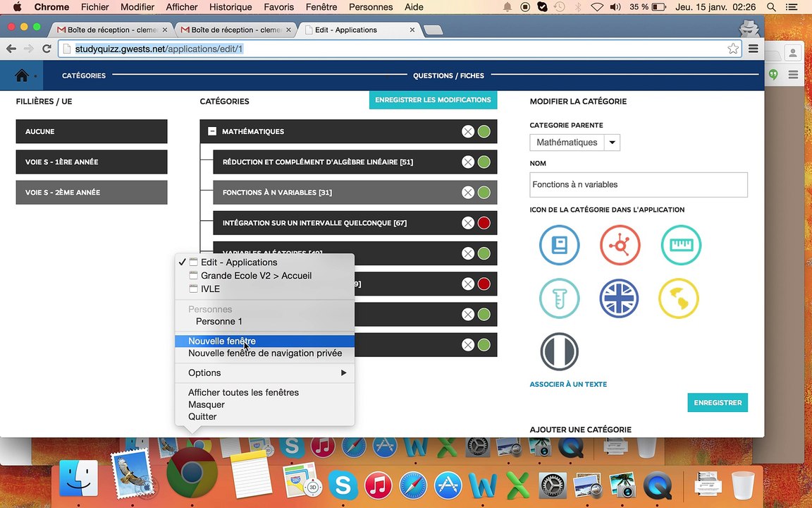
Task: Select the blue book category icon
Action: [559, 245]
